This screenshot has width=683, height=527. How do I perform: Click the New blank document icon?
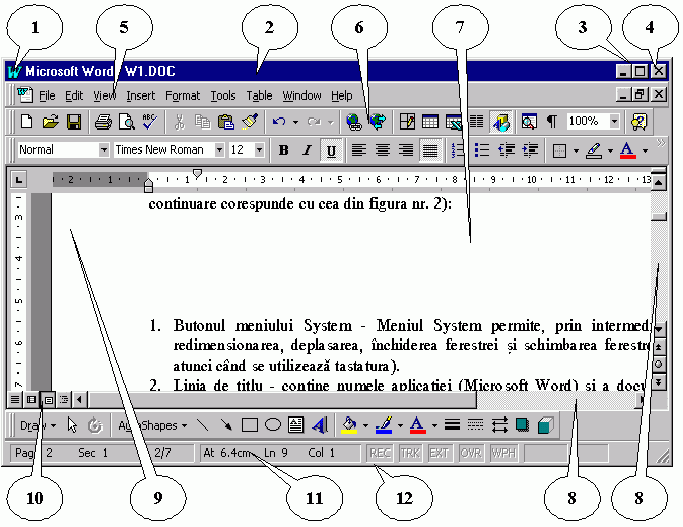(x=27, y=122)
